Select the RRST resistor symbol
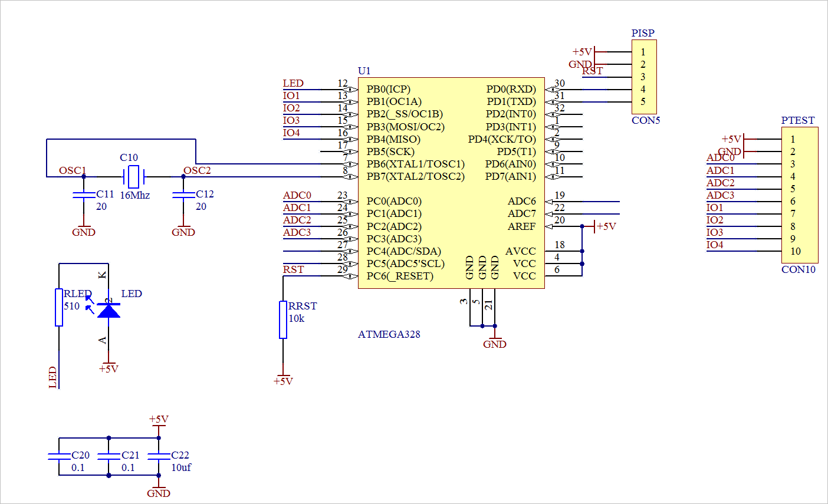 [283, 319]
